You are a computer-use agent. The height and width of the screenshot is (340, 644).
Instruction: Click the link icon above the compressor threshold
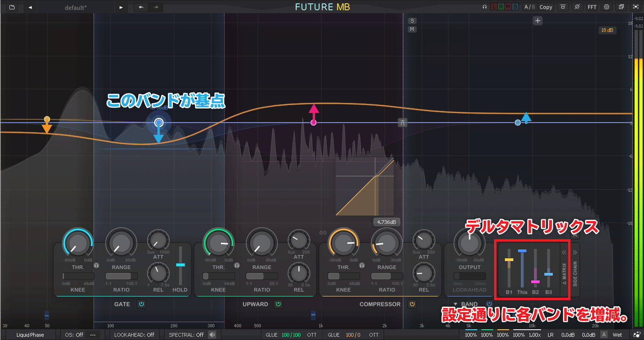pos(322,232)
